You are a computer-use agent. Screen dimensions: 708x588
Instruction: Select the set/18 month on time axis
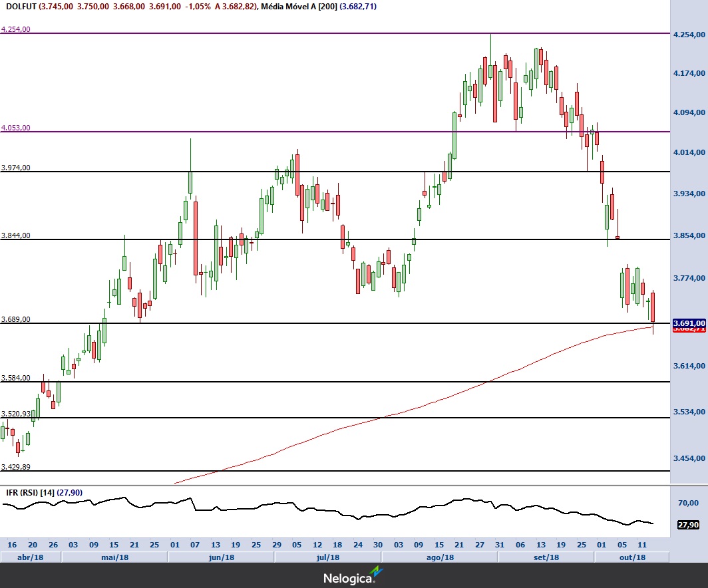click(546, 557)
